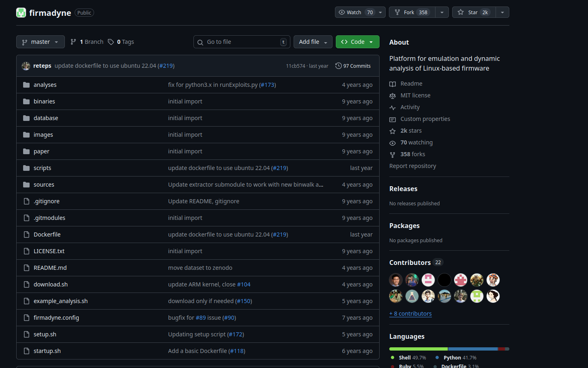Open MIT license via scale icon
Viewport: 588px width, 368px height.
[x=393, y=96]
